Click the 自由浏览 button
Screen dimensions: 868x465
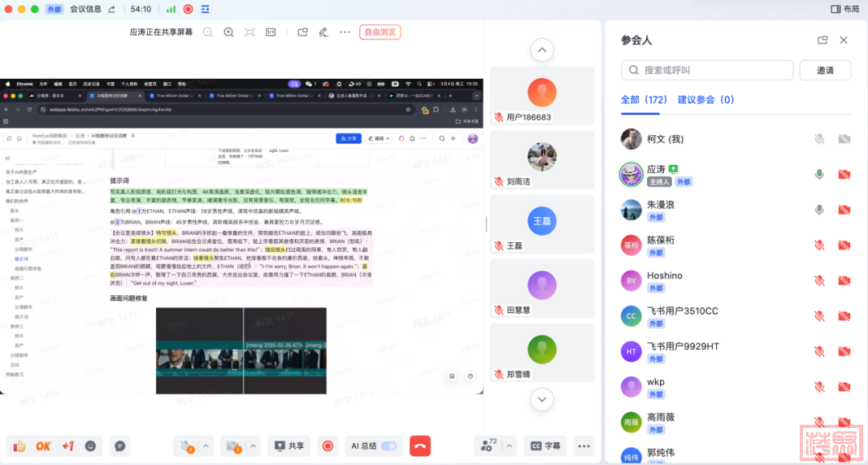click(x=379, y=32)
